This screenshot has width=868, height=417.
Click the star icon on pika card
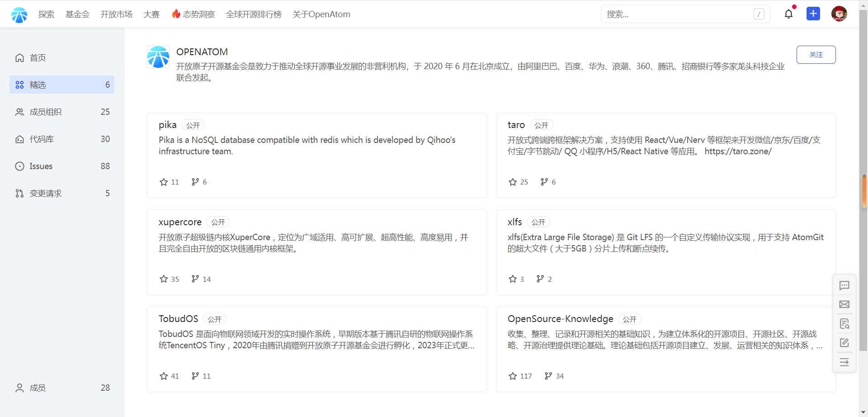click(x=164, y=182)
